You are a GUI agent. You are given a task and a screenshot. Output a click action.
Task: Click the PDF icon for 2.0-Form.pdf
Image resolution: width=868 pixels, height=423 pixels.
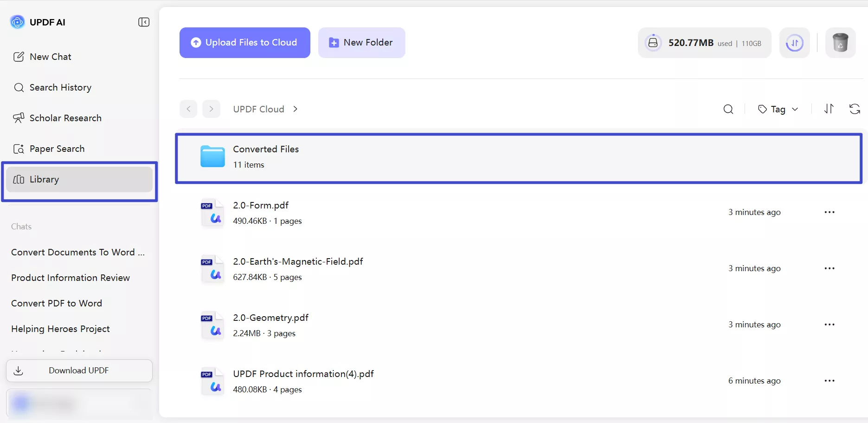[212, 213]
